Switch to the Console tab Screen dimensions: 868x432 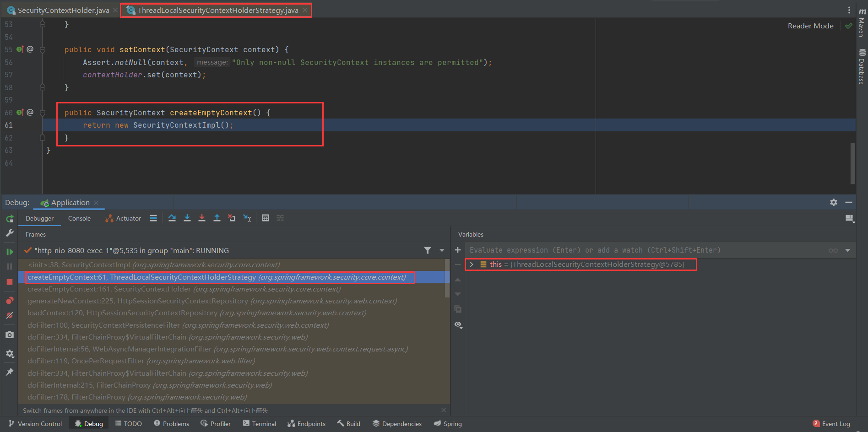pyautogui.click(x=79, y=218)
